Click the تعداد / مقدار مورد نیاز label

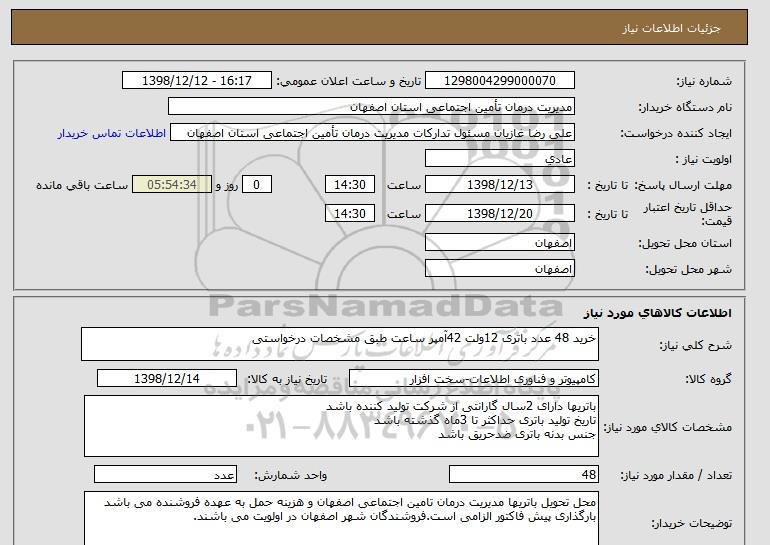pyautogui.click(x=676, y=475)
